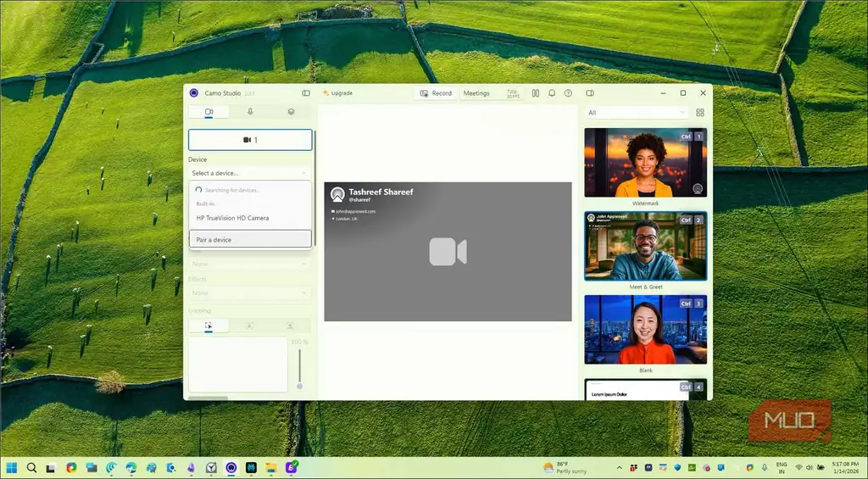Click the Camo Studio app logo
This screenshot has height=479, width=868.
(x=194, y=93)
